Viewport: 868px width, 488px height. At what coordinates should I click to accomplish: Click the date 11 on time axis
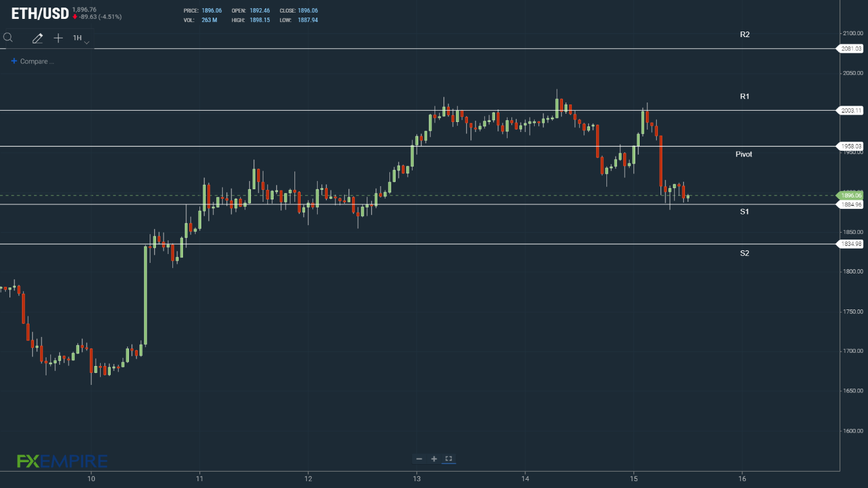pyautogui.click(x=199, y=479)
